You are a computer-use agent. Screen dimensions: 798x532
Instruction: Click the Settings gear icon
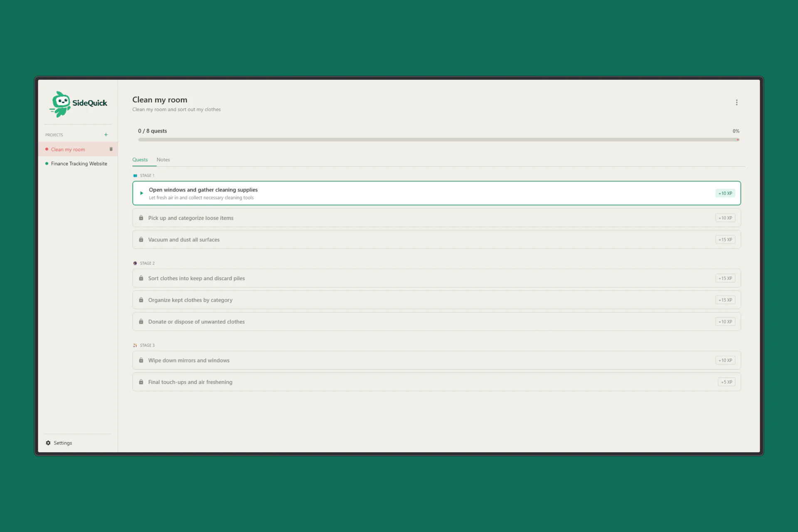pos(48,443)
